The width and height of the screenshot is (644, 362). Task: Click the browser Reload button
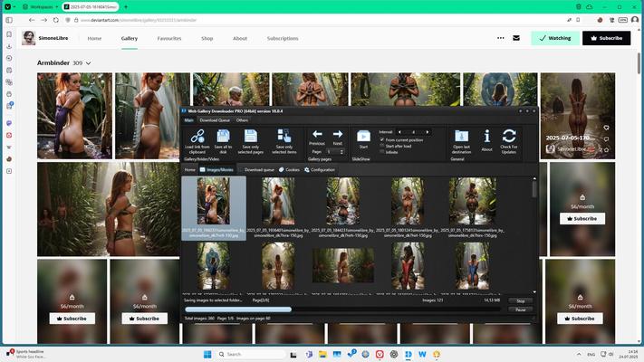(56, 20)
